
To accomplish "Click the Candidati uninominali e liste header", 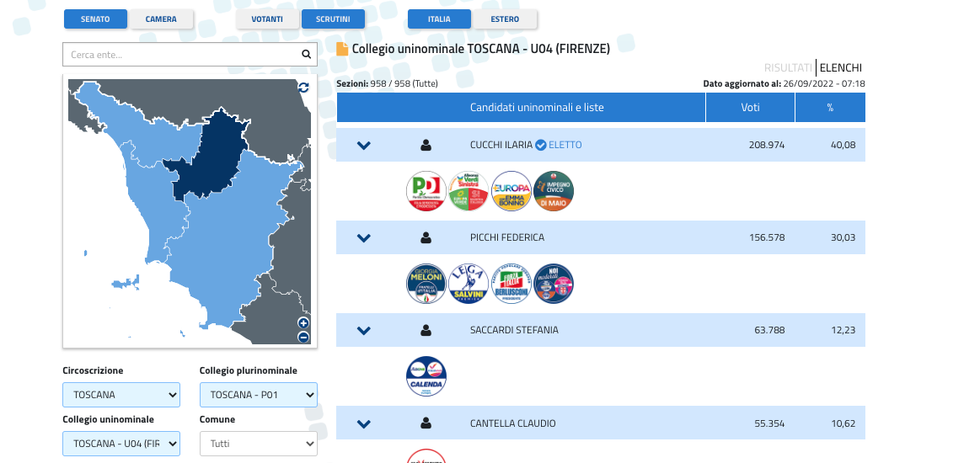I will (x=537, y=107).
